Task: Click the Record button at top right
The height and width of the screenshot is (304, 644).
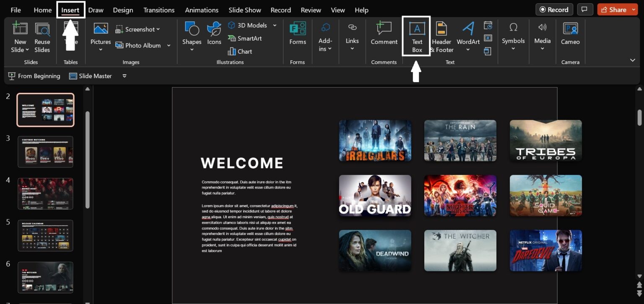Action: (x=554, y=10)
